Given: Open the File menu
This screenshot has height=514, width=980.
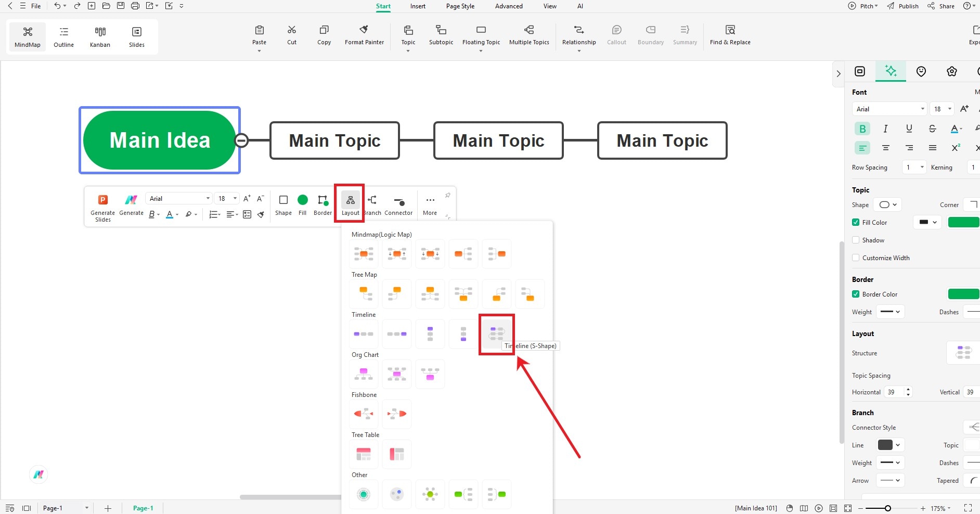Looking at the screenshot, I should (x=36, y=6).
